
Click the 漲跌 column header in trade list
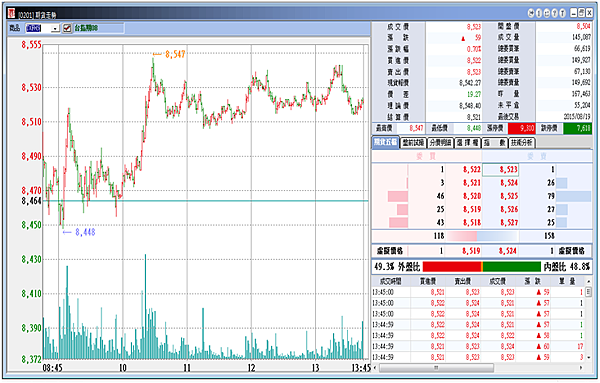tap(533, 281)
